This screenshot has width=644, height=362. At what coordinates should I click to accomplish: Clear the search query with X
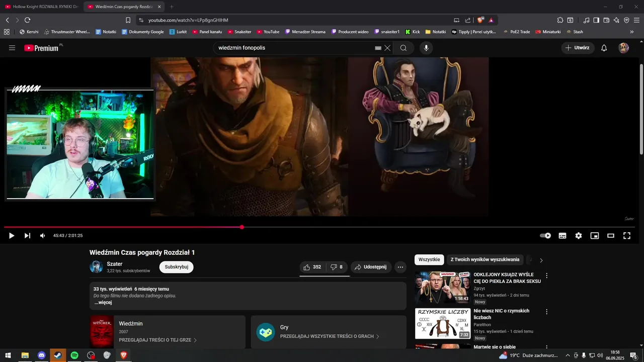pos(387,48)
